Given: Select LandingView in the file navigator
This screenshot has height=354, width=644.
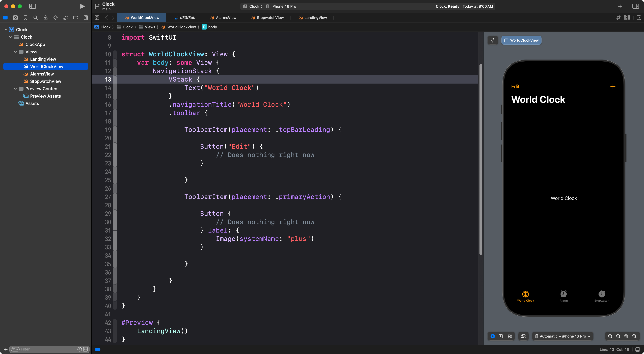Looking at the screenshot, I should (43, 59).
